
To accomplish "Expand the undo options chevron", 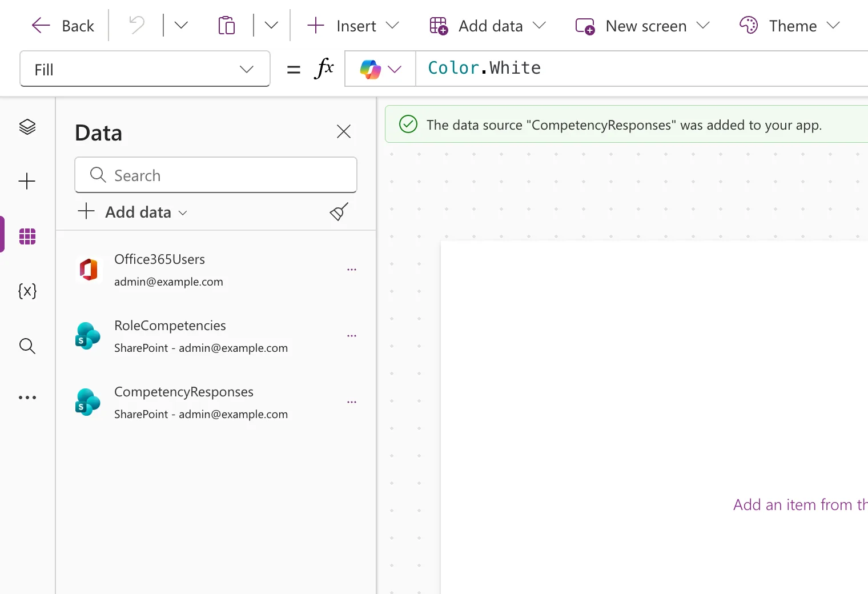I will 181,26.
